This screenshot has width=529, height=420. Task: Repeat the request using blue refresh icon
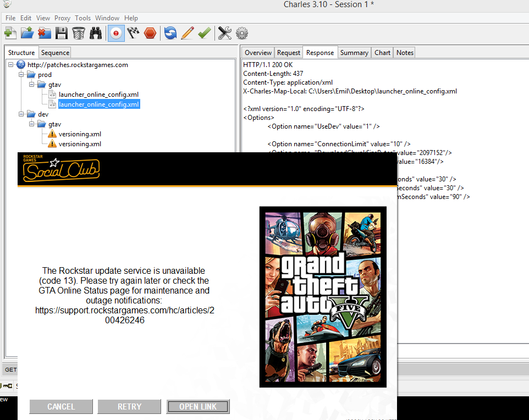pos(170,33)
